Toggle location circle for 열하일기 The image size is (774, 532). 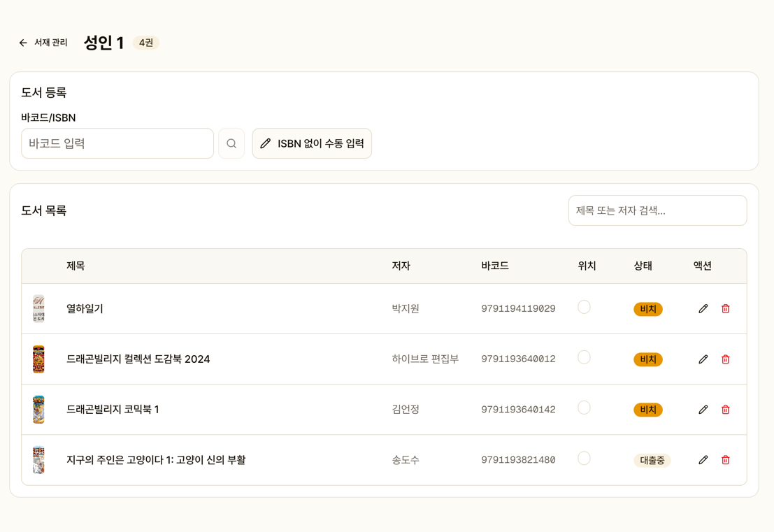tap(584, 307)
